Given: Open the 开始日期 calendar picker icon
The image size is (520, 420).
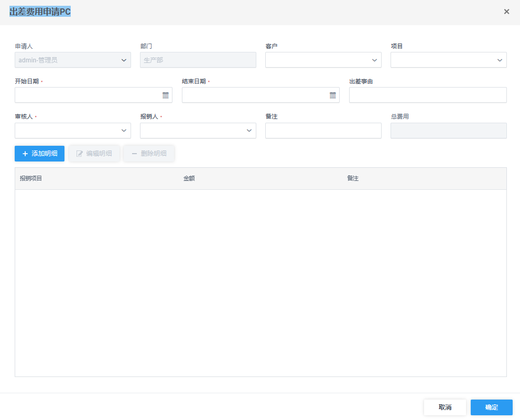Looking at the screenshot, I should tap(166, 95).
